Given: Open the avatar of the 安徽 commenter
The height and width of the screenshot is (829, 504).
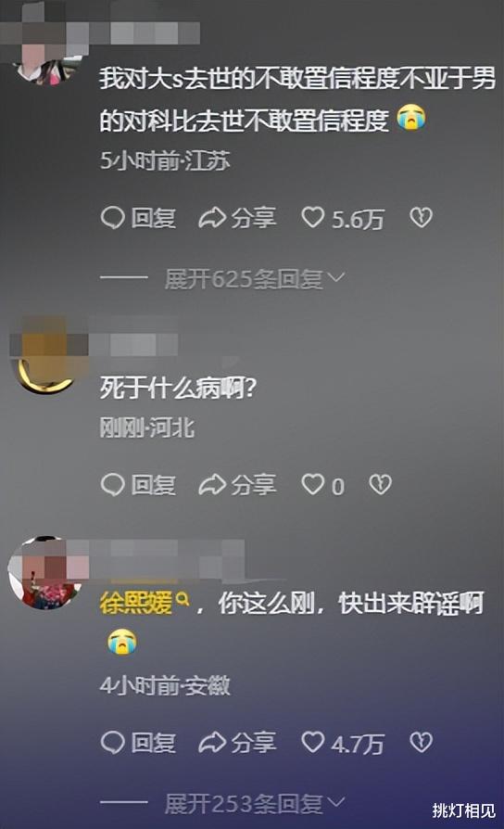Looking at the screenshot, I should (x=46, y=572).
